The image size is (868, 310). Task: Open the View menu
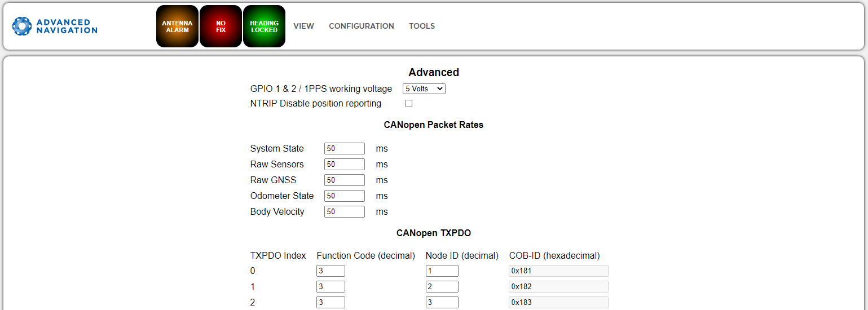click(x=303, y=26)
